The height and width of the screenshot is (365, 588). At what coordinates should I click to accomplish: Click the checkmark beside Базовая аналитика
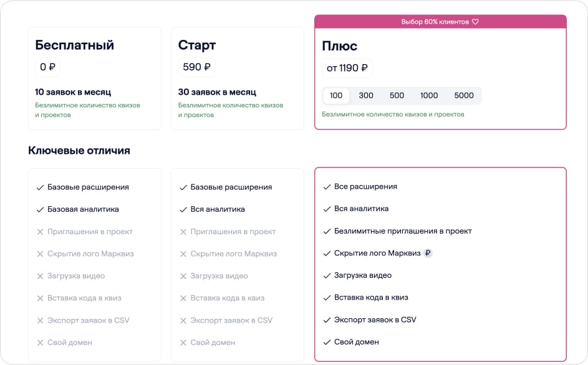[40, 209]
